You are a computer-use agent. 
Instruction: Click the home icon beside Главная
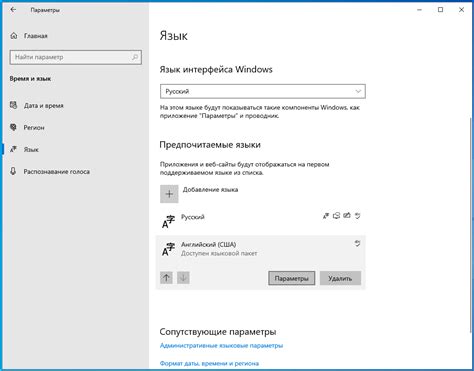[x=14, y=36]
